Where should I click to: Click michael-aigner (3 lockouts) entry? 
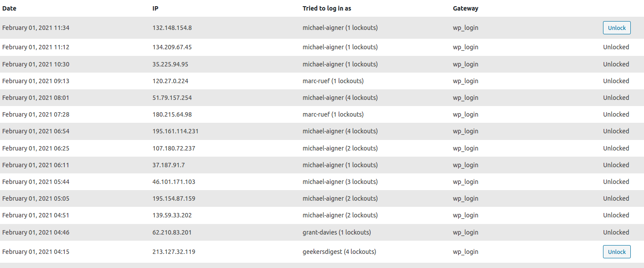point(340,182)
